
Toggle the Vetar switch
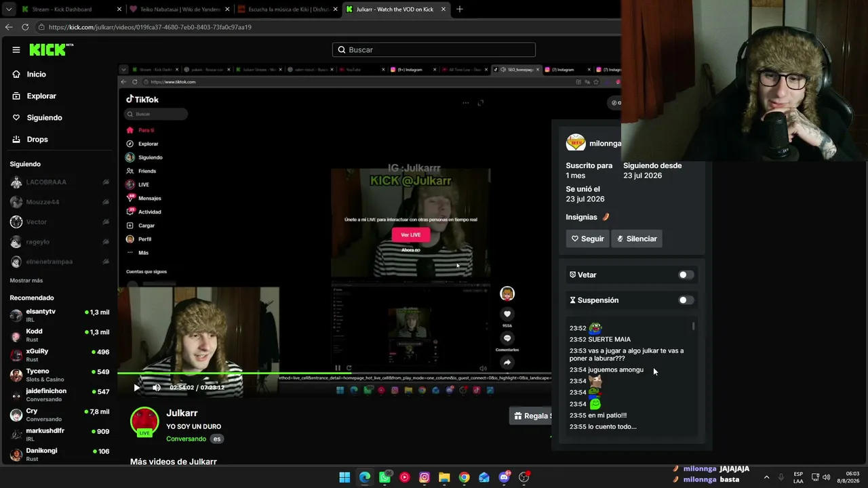[x=686, y=275]
